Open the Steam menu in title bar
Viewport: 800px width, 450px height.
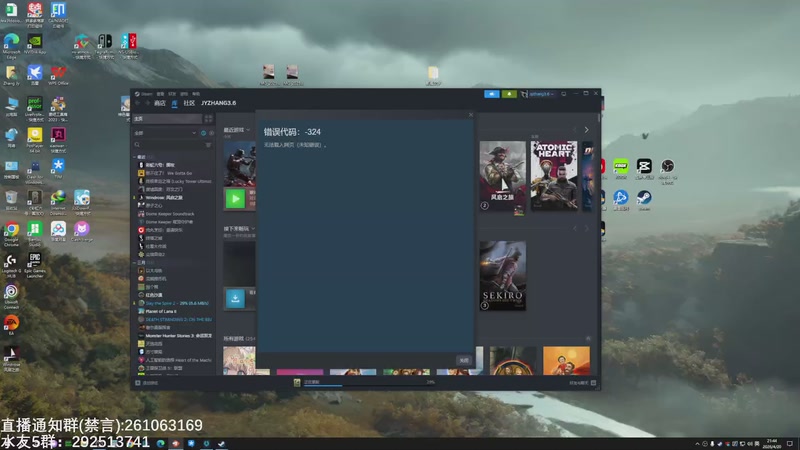(144, 94)
